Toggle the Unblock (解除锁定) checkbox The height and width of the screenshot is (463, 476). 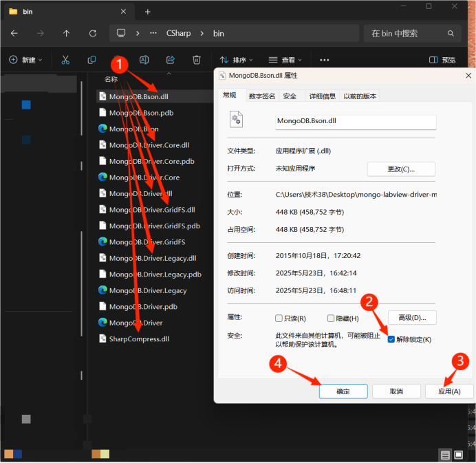click(391, 339)
